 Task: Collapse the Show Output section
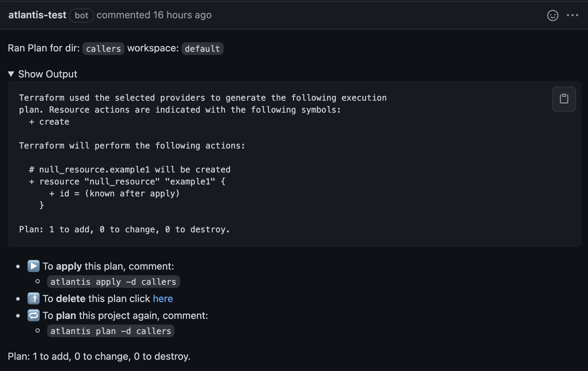(42, 74)
